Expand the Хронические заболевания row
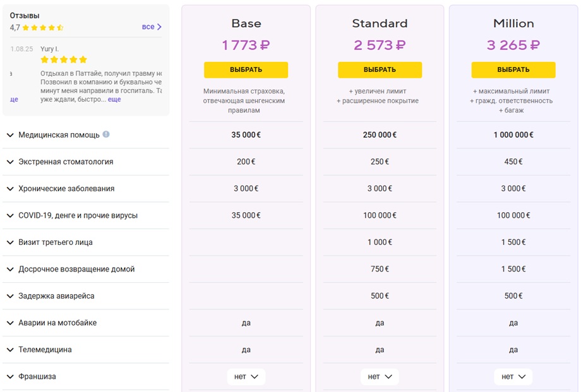The image size is (581, 392). point(86,189)
